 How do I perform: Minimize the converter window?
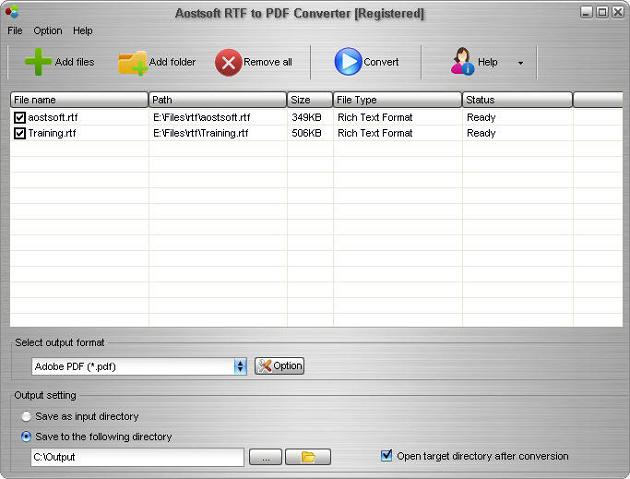pos(587,12)
